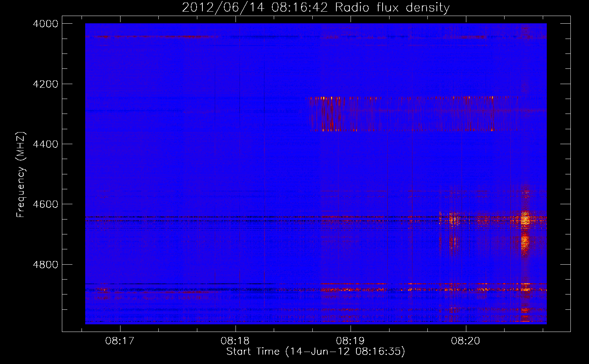The height and width of the screenshot is (364, 589).
Task: Select the '4800' frequency axis label
Action: (x=46, y=264)
